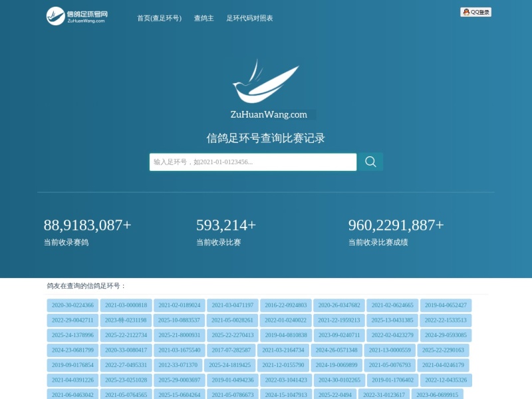Open the 首页(查足环号) menu item
Screen dimensions: 532x399
(159, 18)
